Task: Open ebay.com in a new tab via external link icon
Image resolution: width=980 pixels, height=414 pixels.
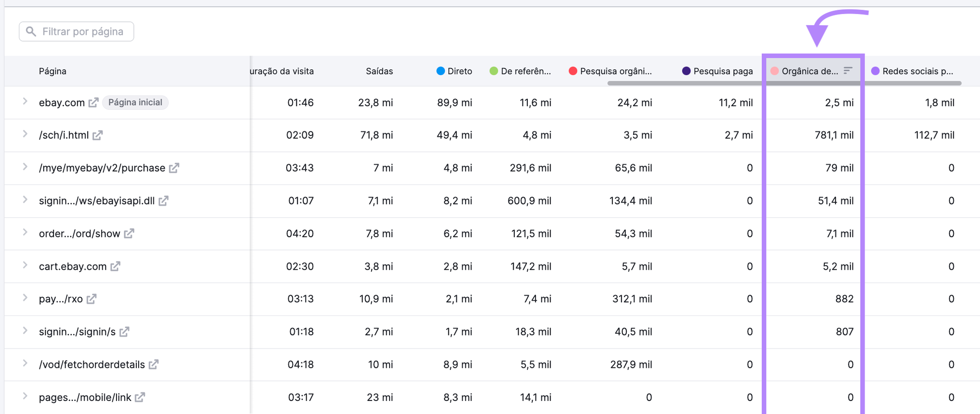Action: click(94, 102)
